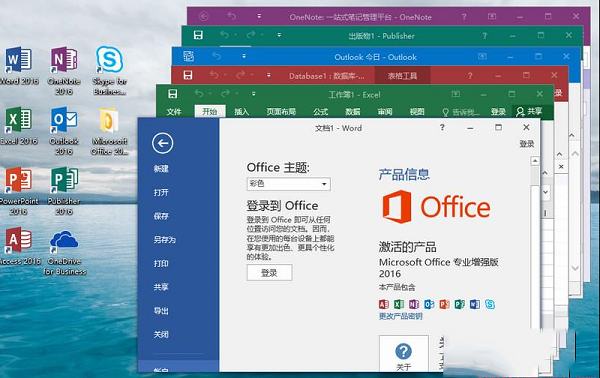Click the save icon in the Access window
The height and width of the screenshot is (378, 600).
pyautogui.click(x=188, y=75)
